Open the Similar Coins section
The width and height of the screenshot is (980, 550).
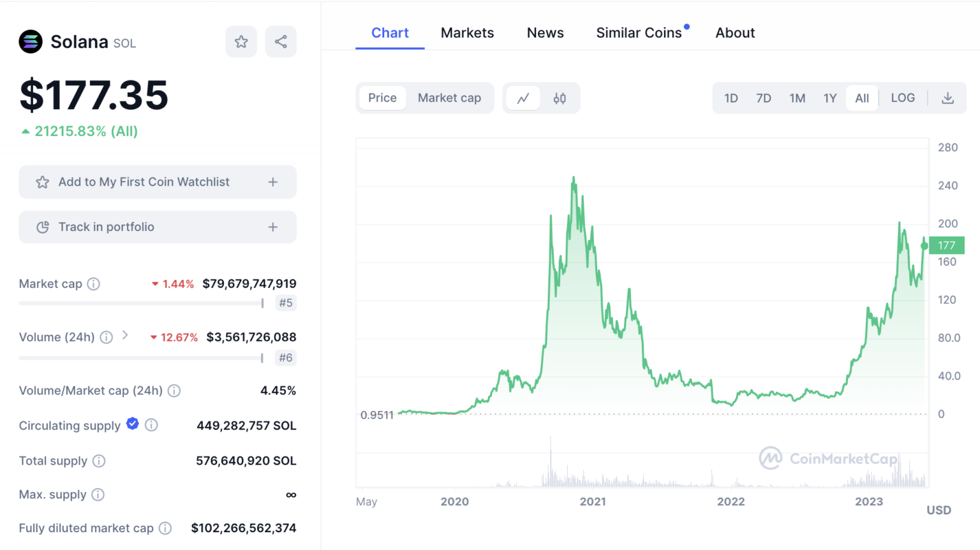coord(639,33)
